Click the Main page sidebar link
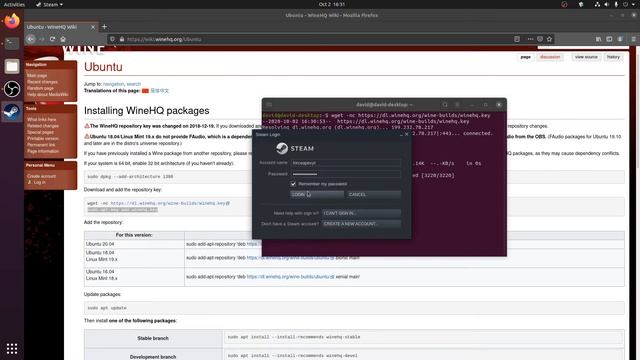Image resolution: width=640 pixels, height=360 pixels. [37, 76]
